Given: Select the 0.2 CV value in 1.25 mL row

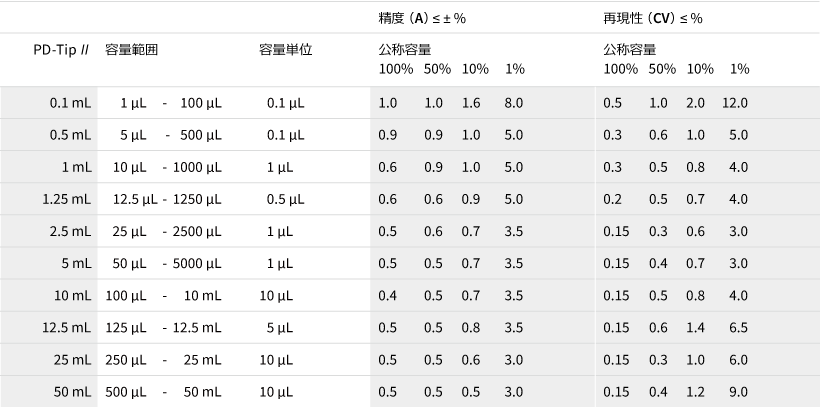Looking at the screenshot, I should pos(612,199).
